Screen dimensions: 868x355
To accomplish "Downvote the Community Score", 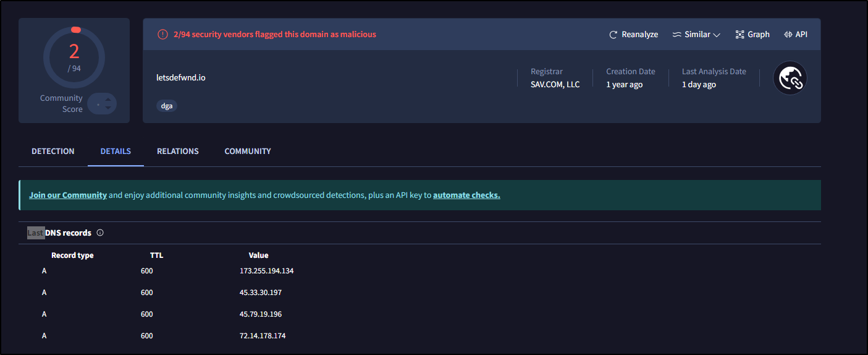I will pos(108,108).
